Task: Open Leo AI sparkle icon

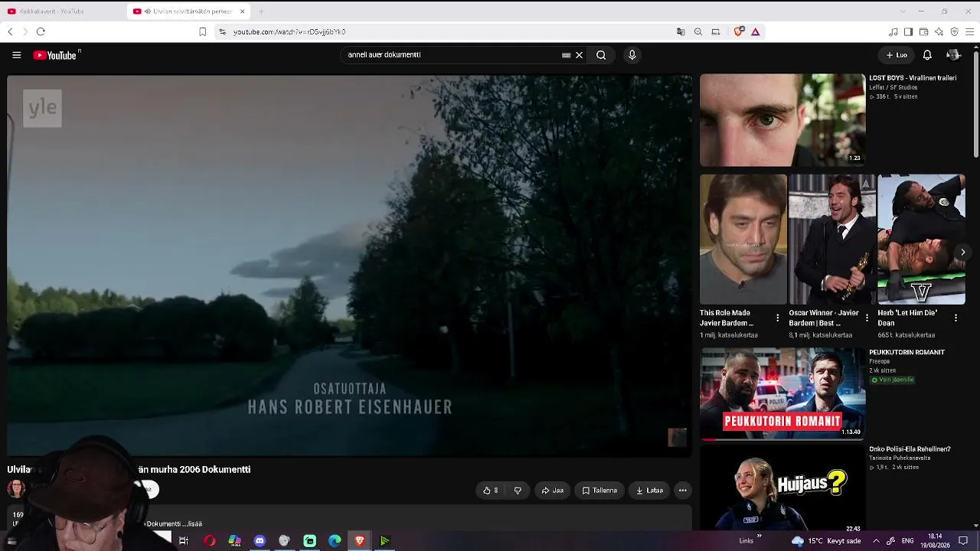Action: click(939, 31)
